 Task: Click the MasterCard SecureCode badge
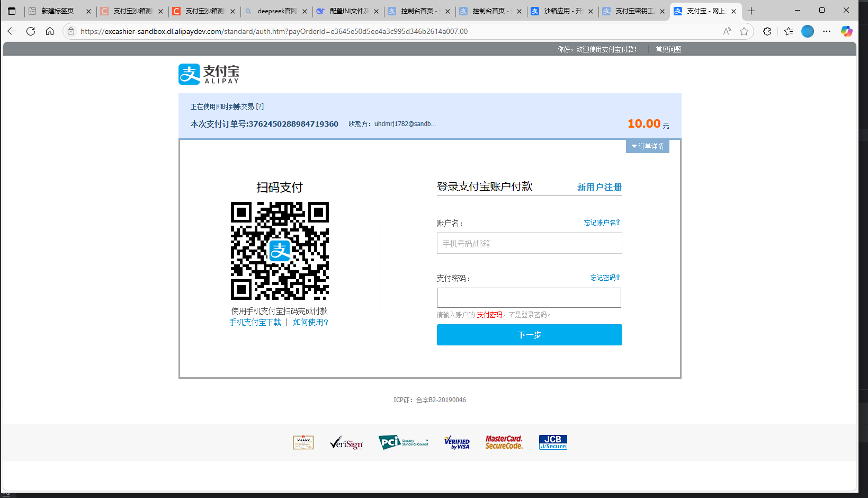pos(504,442)
